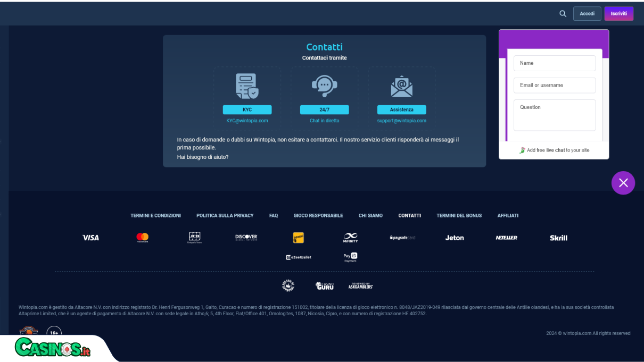Click the Discover payment logo
The height and width of the screenshot is (362, 644).
point(246,238)
